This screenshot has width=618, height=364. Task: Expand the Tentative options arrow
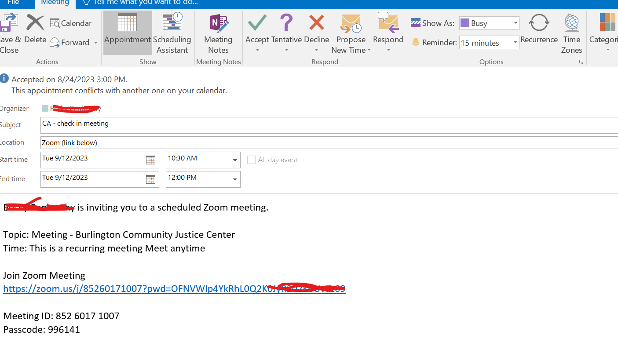point(286,50)
